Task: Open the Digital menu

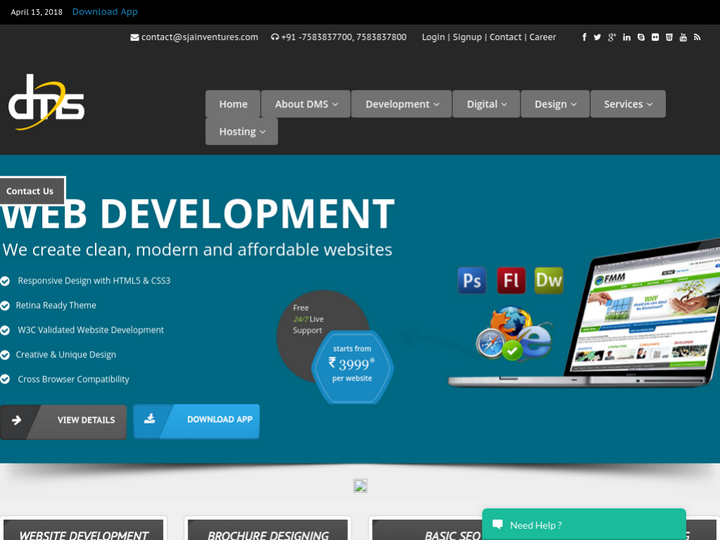Action: click(486, 104)
